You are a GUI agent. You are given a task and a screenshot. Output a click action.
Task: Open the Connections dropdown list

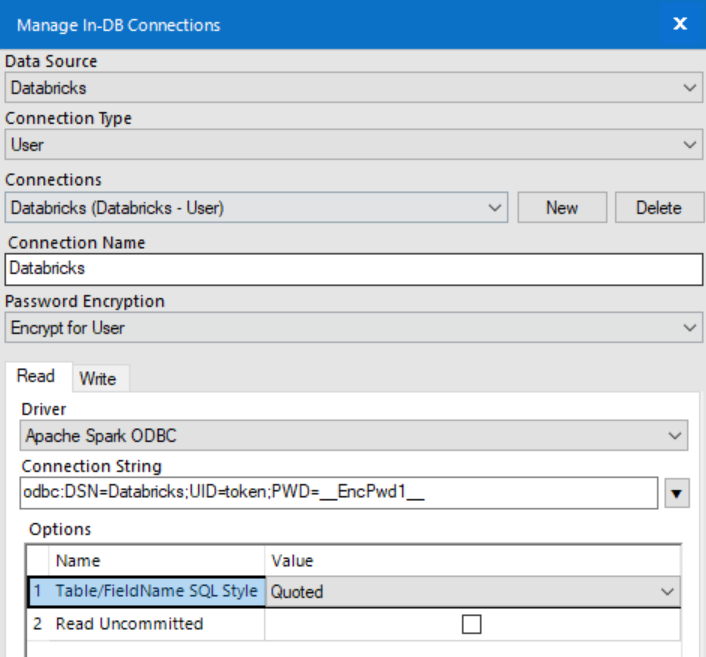click(x=256, y=208)
